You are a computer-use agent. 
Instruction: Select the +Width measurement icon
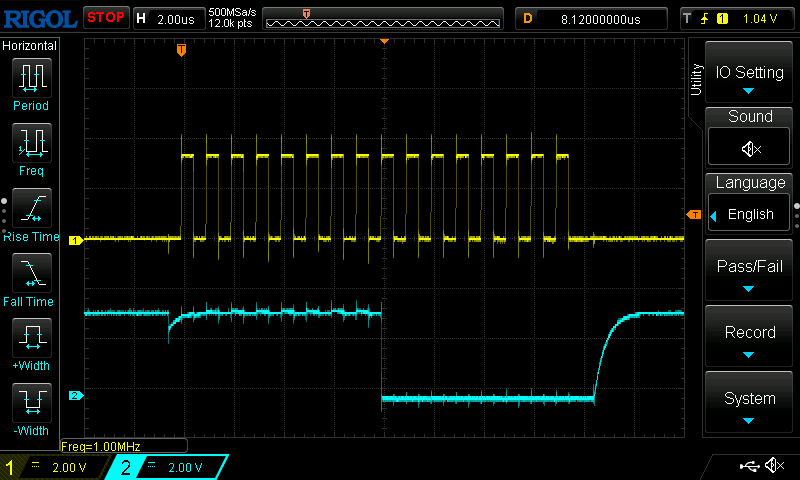(x=32, y=337)
